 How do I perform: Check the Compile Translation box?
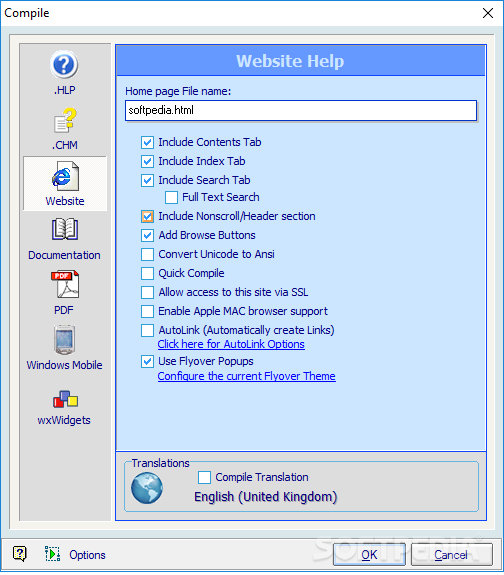pos(204,477)
